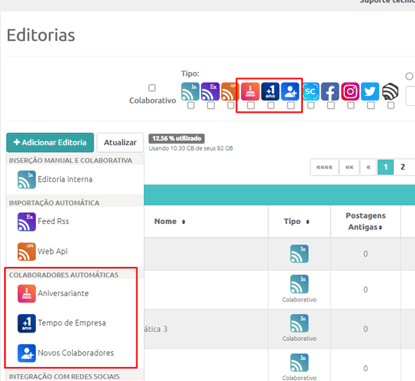Click the type icon in the ática 3 row
Image resolution: width=415 pixels, height=381 pixels.
[x=299, y=323]
